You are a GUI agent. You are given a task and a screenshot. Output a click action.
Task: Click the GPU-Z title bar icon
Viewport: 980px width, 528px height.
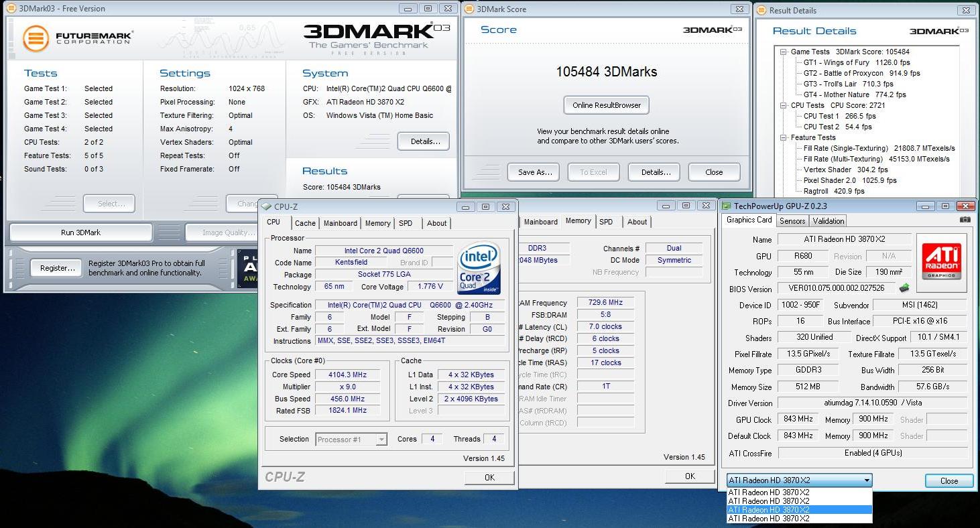point(726,206)
